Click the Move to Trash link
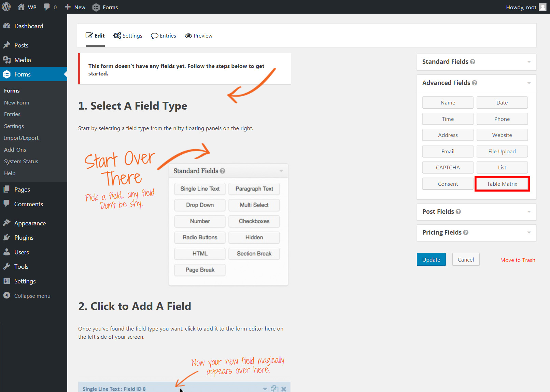The image size is (550, 392). click(518, 260)
